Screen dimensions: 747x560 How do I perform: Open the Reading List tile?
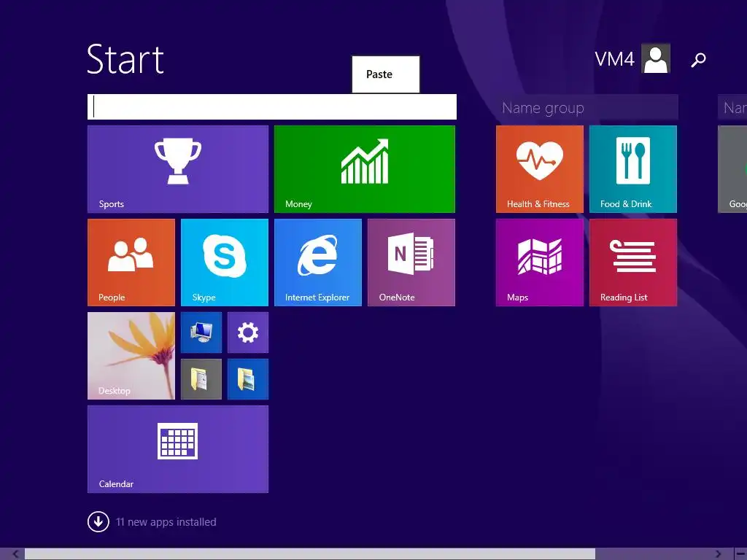click(632, 262)
